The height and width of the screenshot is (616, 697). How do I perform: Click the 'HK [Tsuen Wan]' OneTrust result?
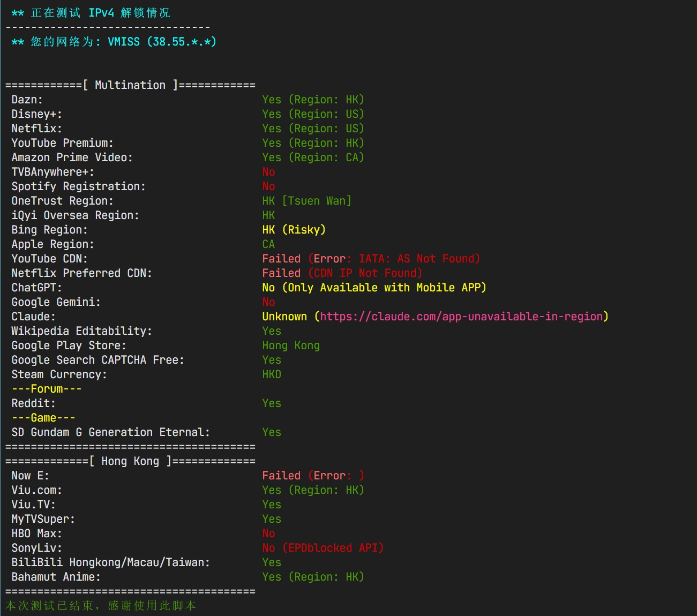[x=306, y=201]
